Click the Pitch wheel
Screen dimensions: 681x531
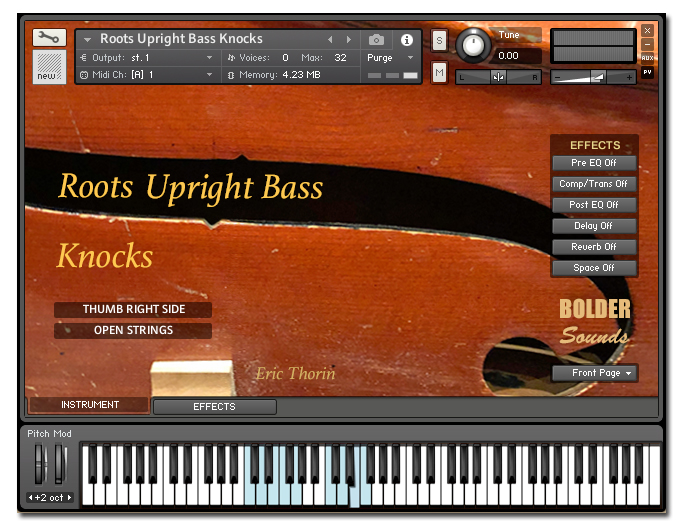pyautogui.click(x=40, y=464)
